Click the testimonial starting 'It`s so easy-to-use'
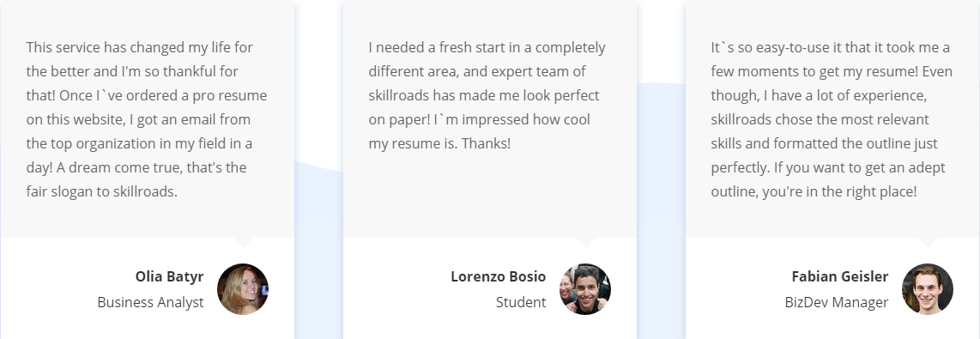Viewport: 980px width, 339px height. [832, 119]
